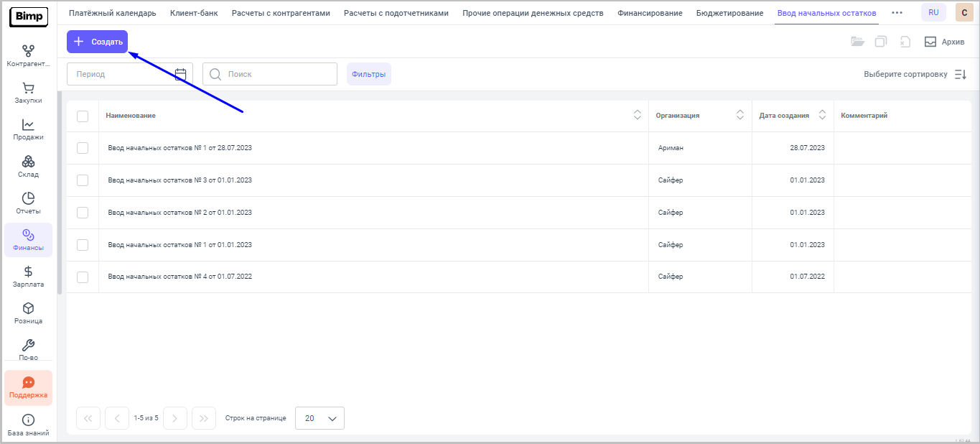The height and width of the screenshot is (444, 980).
Task: Open rows per page dropdown showing 20
Action: coord(319,418)
